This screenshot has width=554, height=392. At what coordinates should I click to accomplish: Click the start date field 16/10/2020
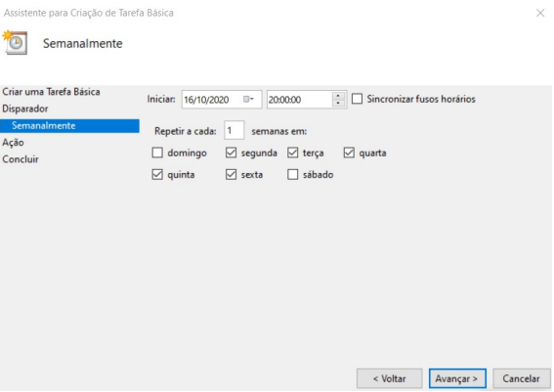[x=222, y=100]
